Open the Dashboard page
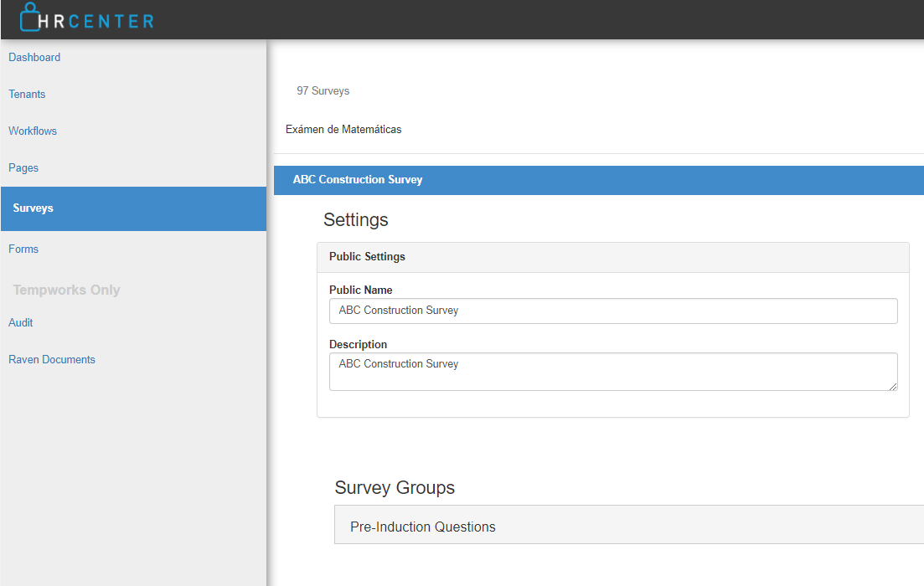Viewport: 924px width, 586px height. [x=34, y=58]
